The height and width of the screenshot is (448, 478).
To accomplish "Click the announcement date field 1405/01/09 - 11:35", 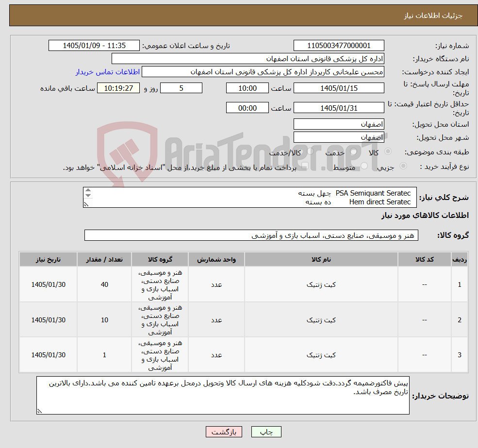I will pos(94,46).
